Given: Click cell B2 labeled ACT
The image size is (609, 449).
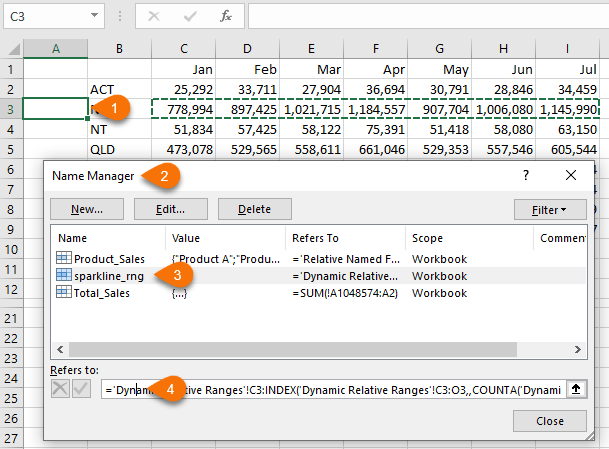Looking at the screenshot, I should click(x=120, y=89).
